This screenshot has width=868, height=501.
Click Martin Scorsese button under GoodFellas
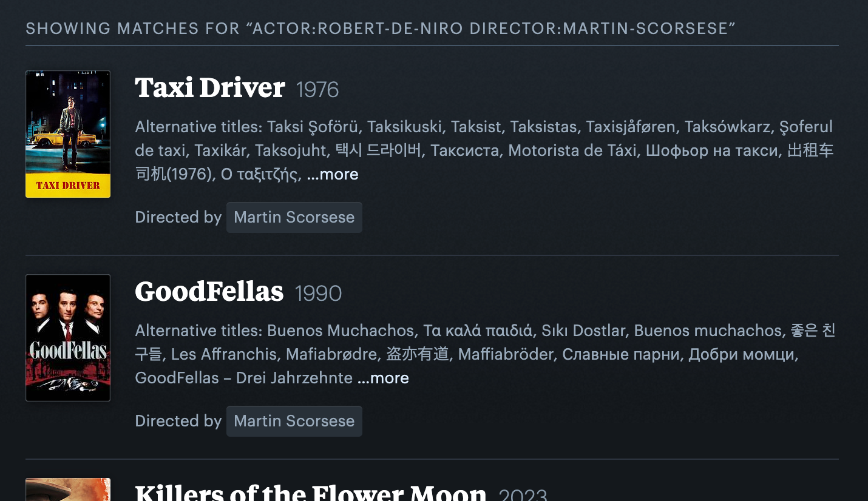point(294,422)
